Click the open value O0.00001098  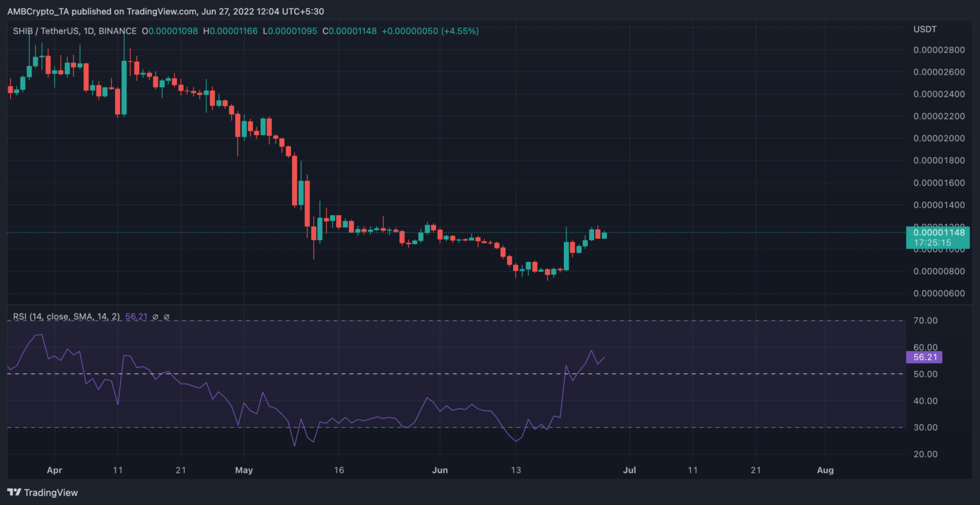pyautogui.click(x=170, y=31)
